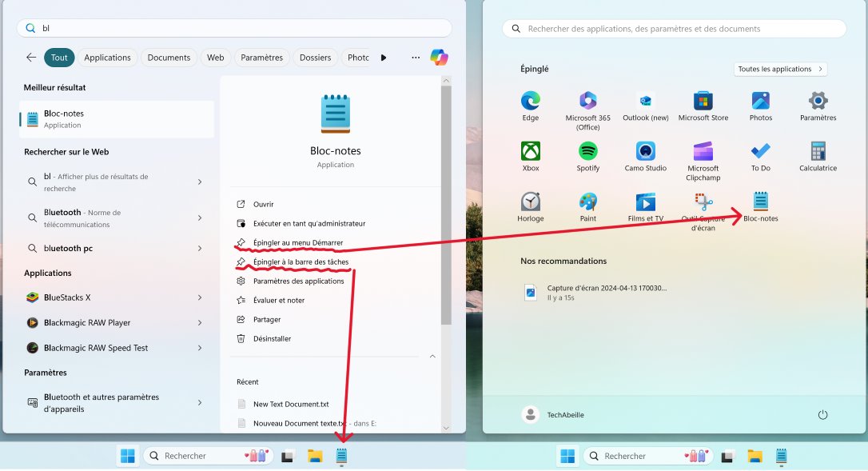Expand 'bluetooth pc' result chevron
Image resolution: width=868 pixels, height=471 pixels.
200,248
